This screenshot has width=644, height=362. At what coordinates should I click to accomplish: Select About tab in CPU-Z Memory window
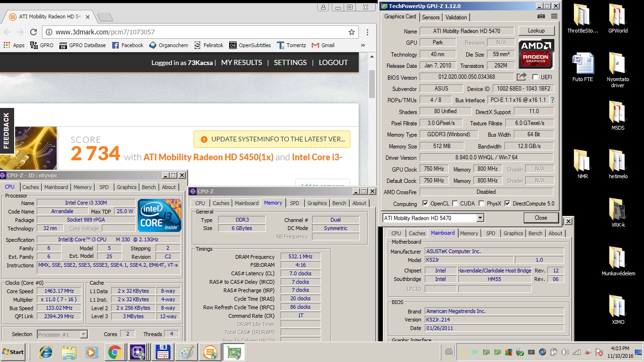[359, 203]
